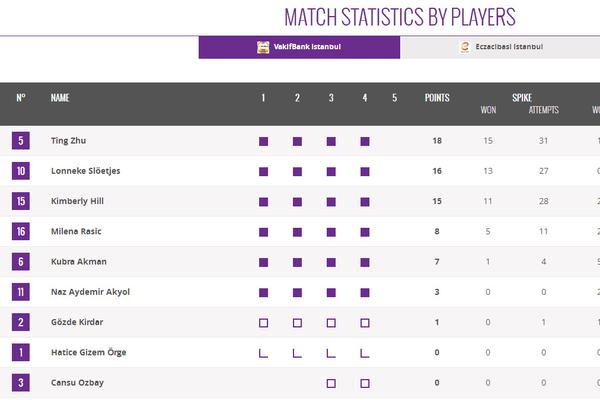The width and height of the screenshot is (600, 400).
Task: Click jersey number 10 purple badge
Action: click(21, 171)
